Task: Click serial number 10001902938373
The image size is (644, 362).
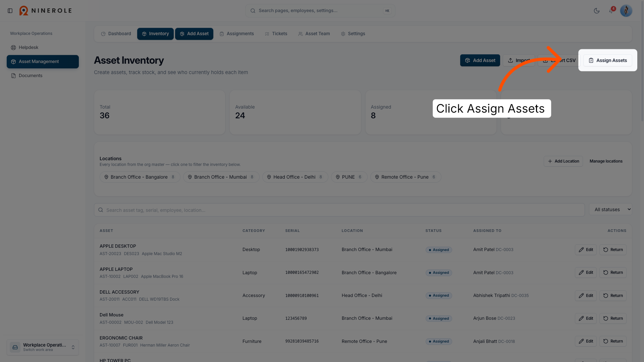Action: 302,250
